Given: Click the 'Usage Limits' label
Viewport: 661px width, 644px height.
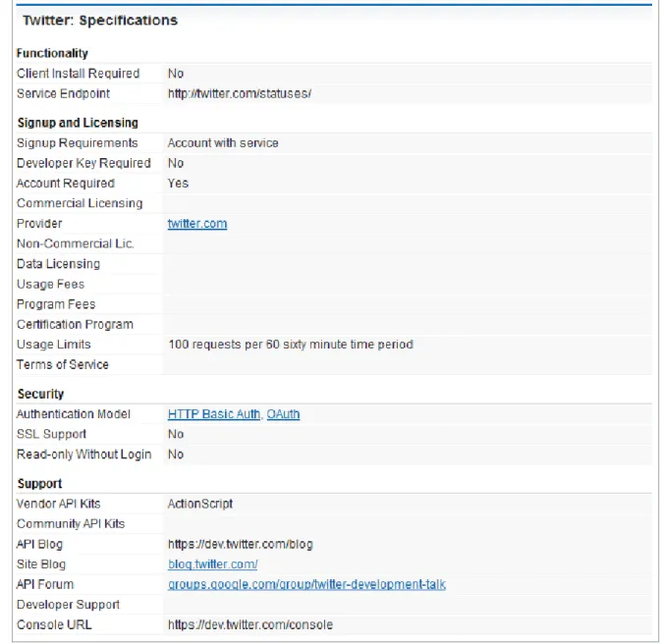Looking at the screenshot, I should click(54, 345).
